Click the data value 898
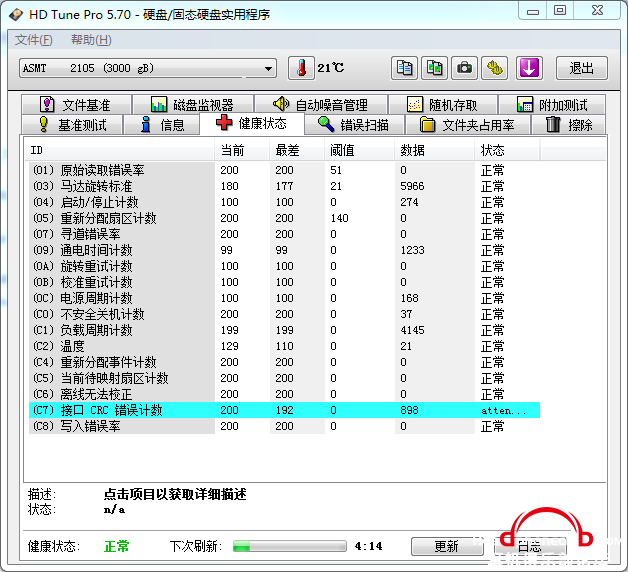This screenshot has width=628, height=572. (x=409, y=410)
